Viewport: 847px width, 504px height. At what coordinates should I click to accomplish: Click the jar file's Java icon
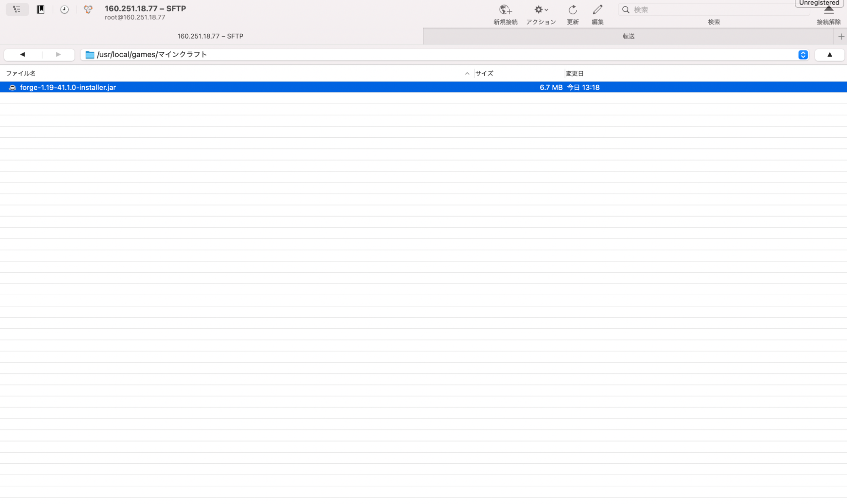pyautogui.click(x=13, y=87)
